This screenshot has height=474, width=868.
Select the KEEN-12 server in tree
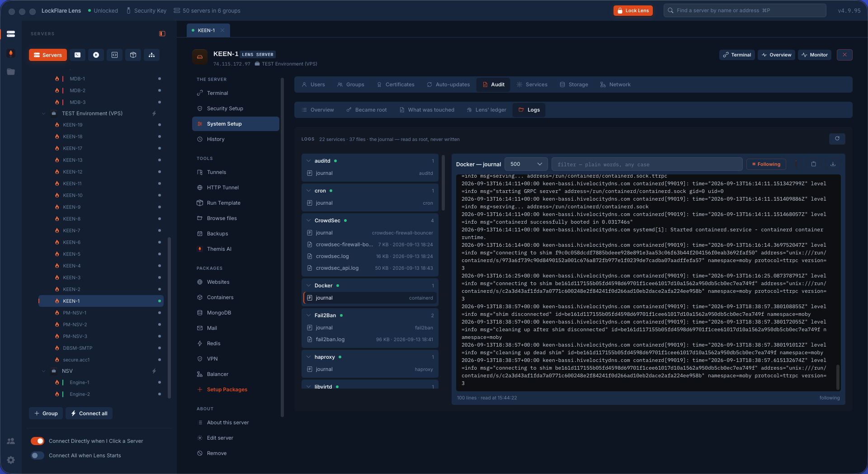tap(101, 172)
